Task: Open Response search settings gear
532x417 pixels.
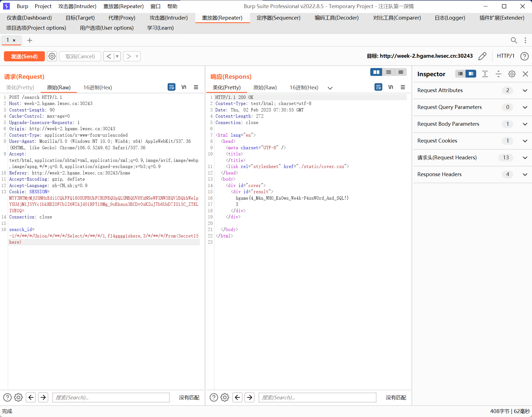Action: (225, 397)
